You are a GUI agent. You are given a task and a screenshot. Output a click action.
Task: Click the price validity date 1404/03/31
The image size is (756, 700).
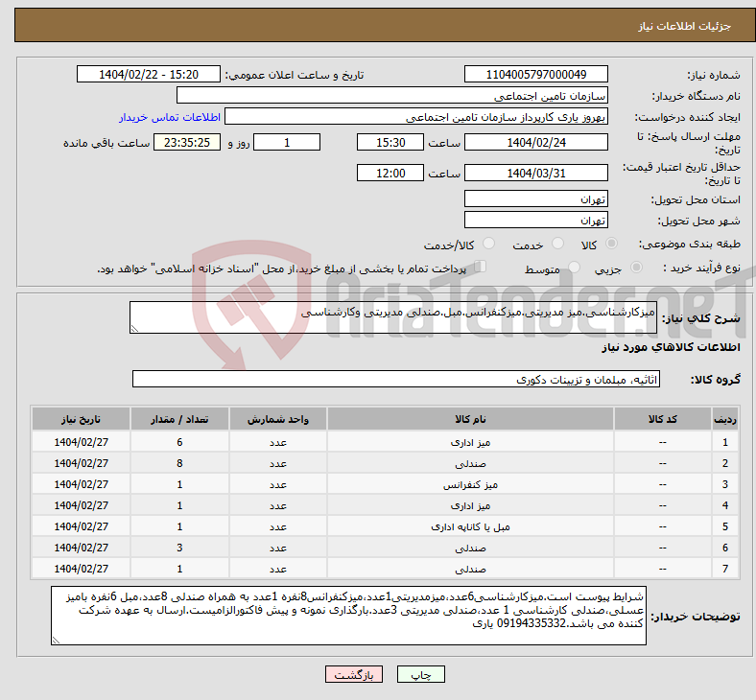(535, 173)
